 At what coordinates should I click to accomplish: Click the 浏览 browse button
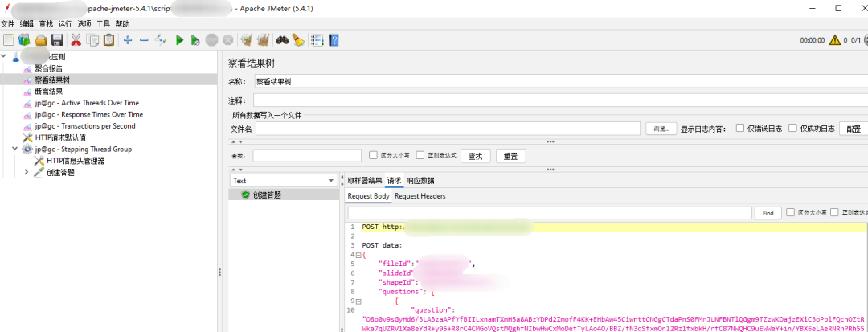click(661, 129)
